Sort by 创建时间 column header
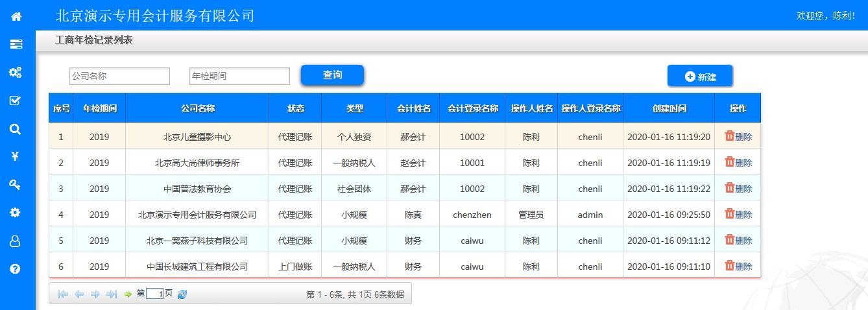This screenshot has height=310, width=868. click(x=669, y=108)
